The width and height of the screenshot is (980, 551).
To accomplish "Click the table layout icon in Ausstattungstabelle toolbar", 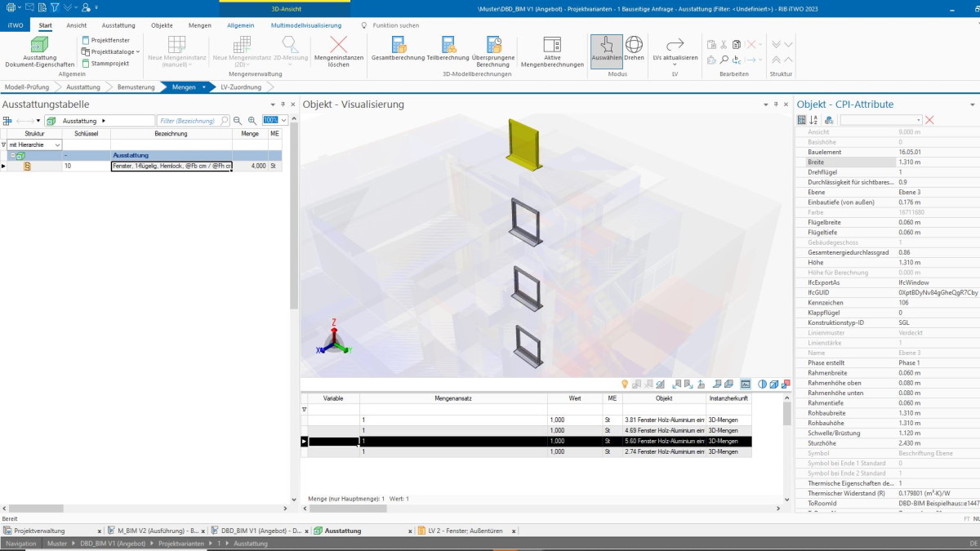I will 7,121.
